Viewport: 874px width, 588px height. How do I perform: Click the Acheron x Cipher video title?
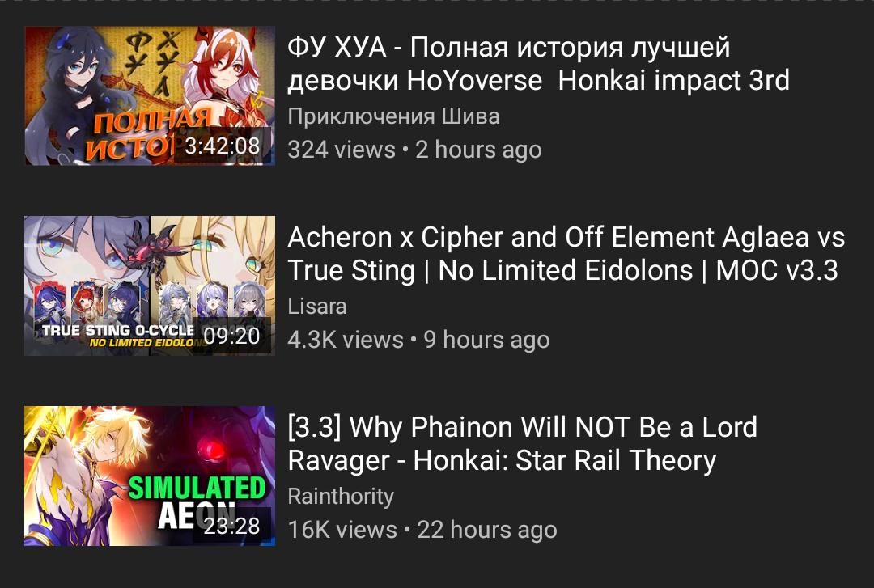566,254
